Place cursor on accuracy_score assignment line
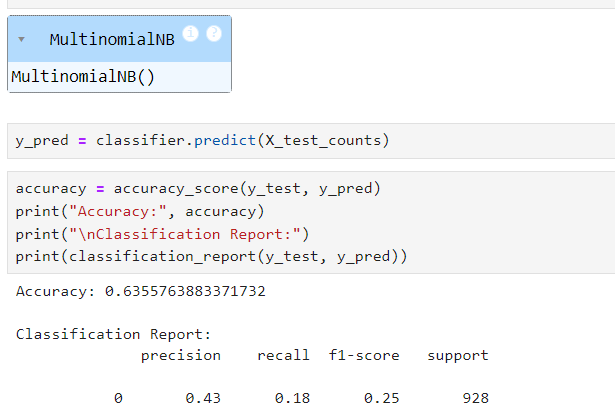 198,188
